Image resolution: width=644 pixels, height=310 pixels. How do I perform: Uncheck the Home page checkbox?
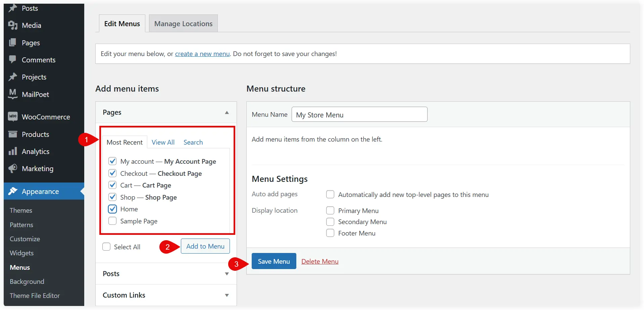pyautogui.click(x=112, y=209)
